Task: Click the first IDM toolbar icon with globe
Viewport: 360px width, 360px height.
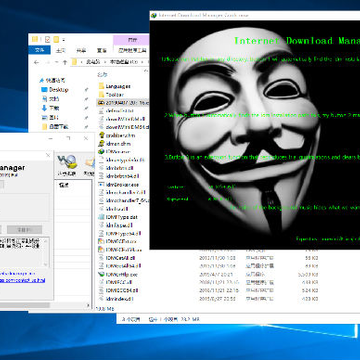Action: point(67,165)
